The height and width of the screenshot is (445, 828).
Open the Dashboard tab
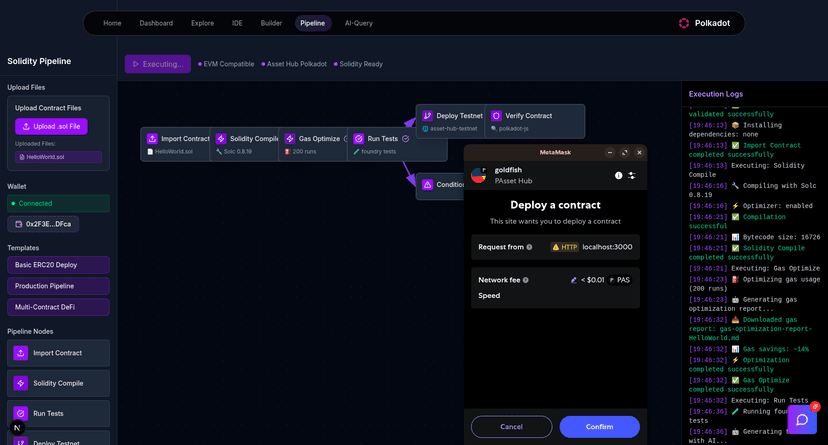pos(156,23)
